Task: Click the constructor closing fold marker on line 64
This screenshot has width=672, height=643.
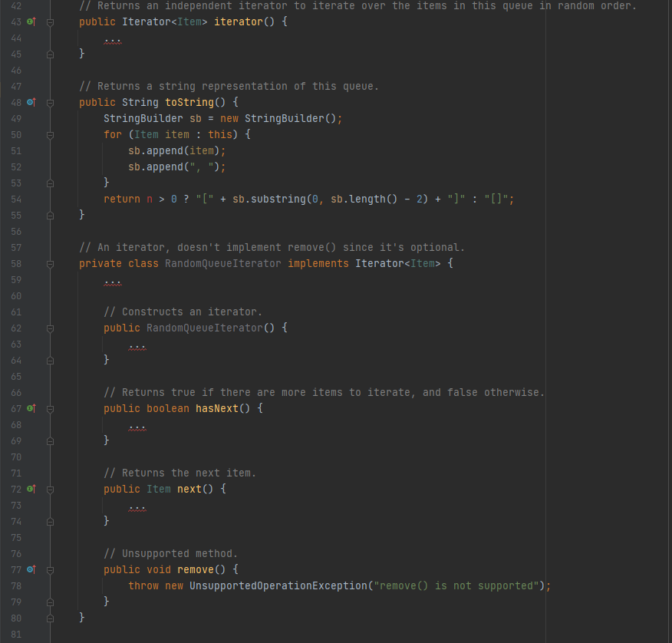Action: (50, 361)
